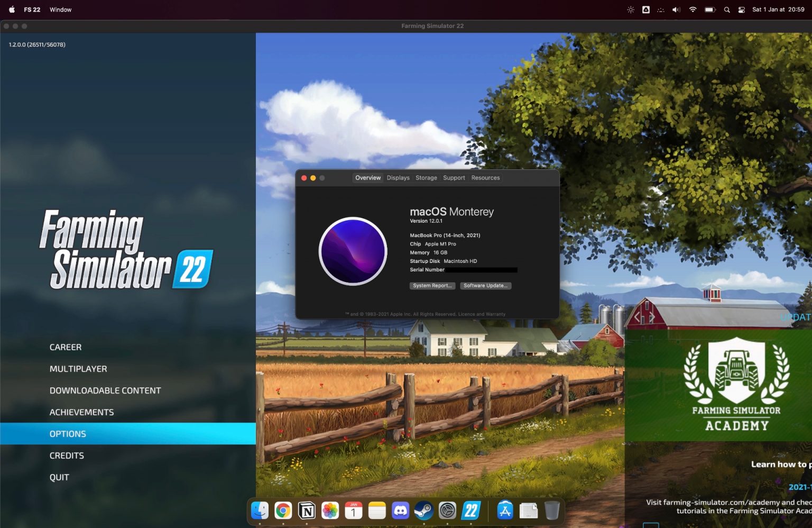Open Discord from the Dock

pos(400,510)
